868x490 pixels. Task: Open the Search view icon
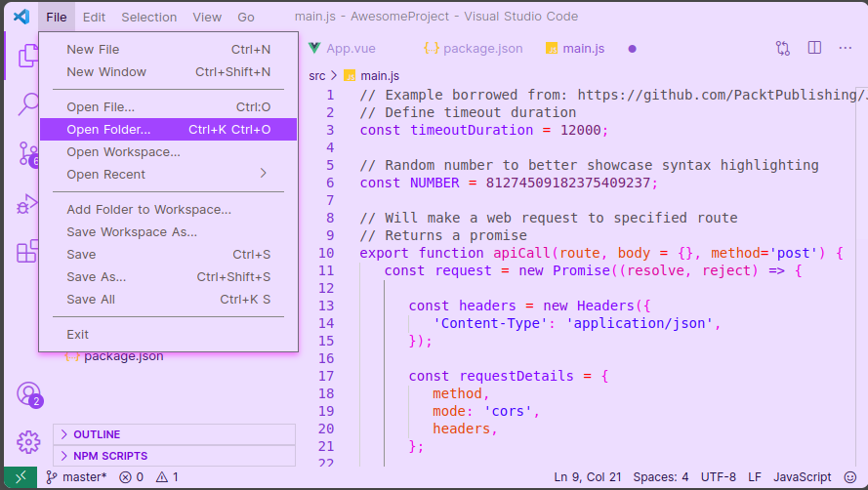coord(27,103)
